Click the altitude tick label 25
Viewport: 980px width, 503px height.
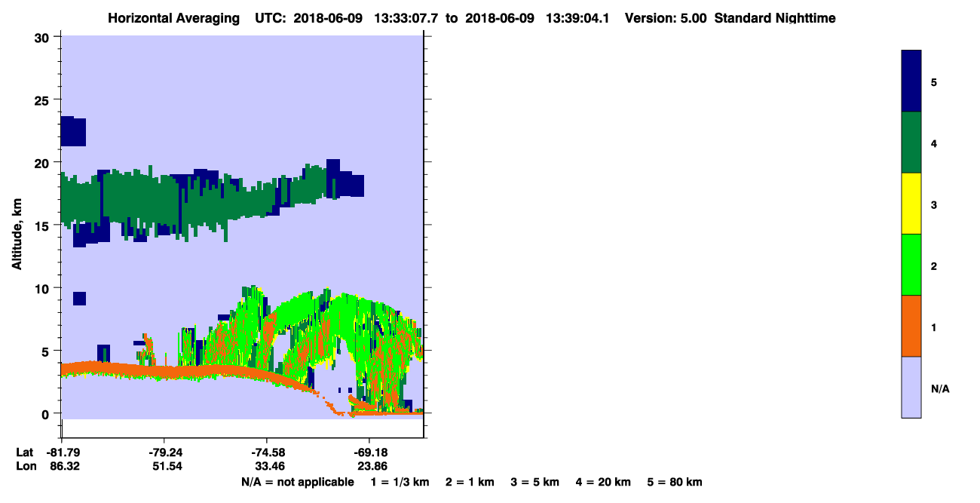pyautogui.click(x=43, y=100)
